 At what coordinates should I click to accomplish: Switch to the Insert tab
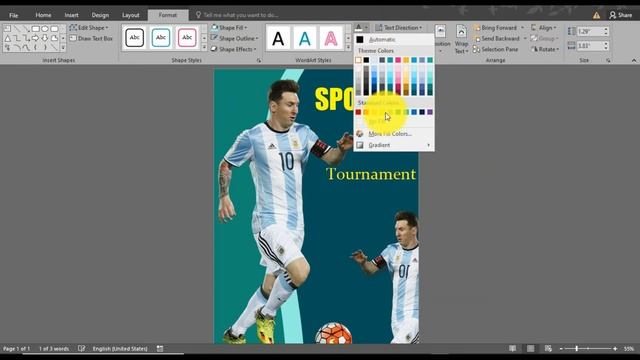pos(71,15)
